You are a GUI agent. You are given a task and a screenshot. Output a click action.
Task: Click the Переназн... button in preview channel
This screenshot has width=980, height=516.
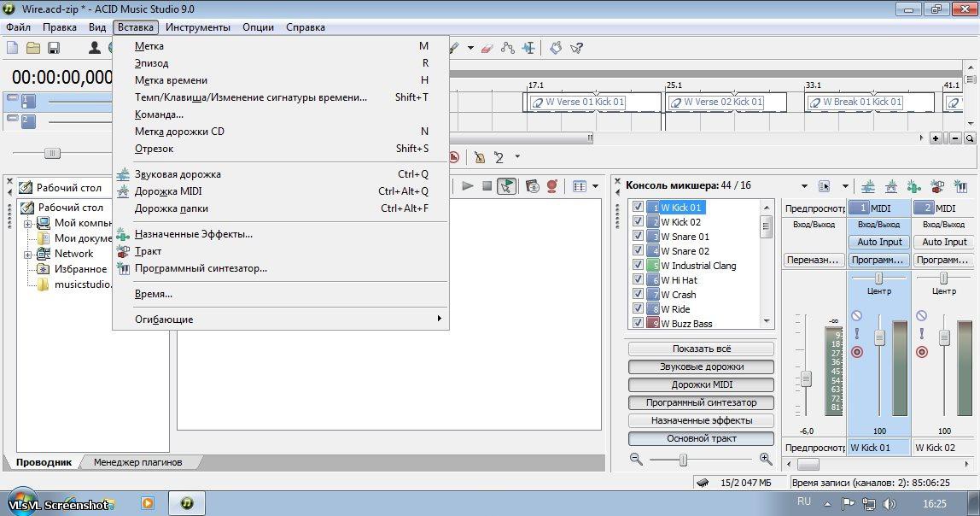[813, 260]
